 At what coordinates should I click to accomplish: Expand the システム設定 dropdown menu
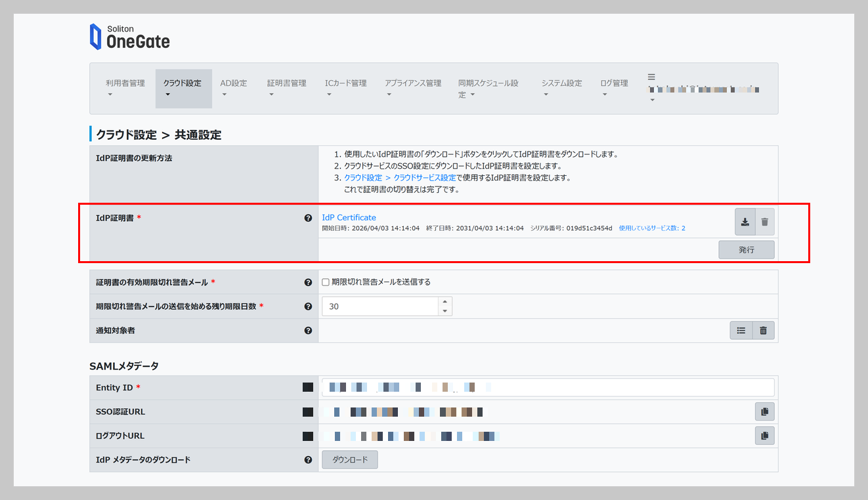point(561,89)
